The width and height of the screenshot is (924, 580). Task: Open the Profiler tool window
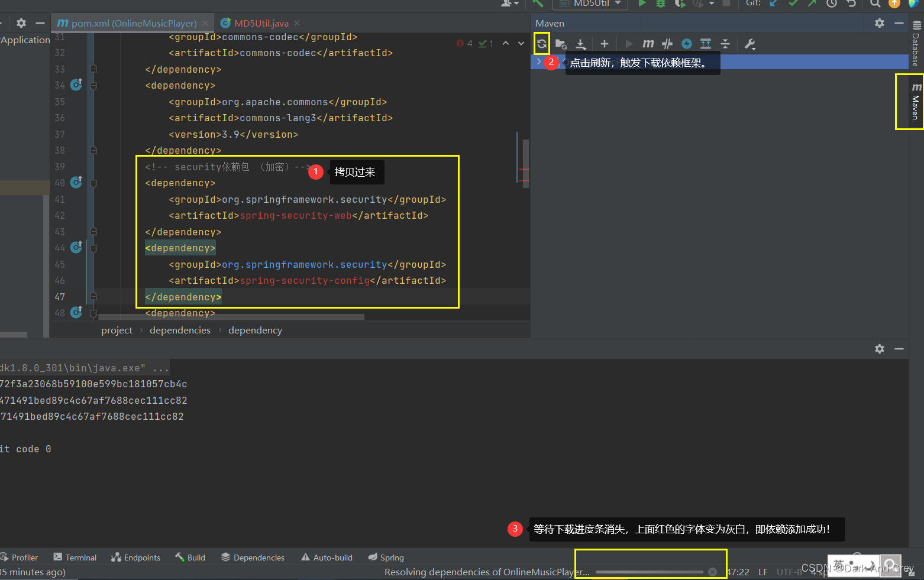point(20,558)
